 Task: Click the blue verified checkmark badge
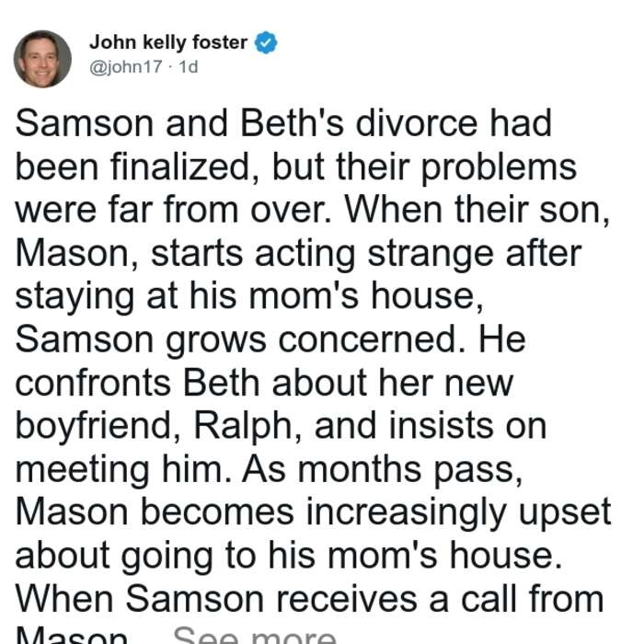(266, 42)
